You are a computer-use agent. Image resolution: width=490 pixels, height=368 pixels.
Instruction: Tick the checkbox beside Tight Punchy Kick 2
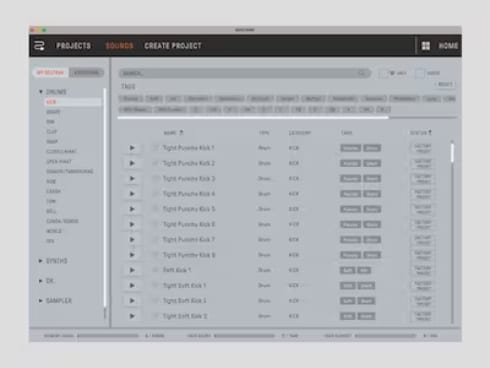[x=155, y=163]
